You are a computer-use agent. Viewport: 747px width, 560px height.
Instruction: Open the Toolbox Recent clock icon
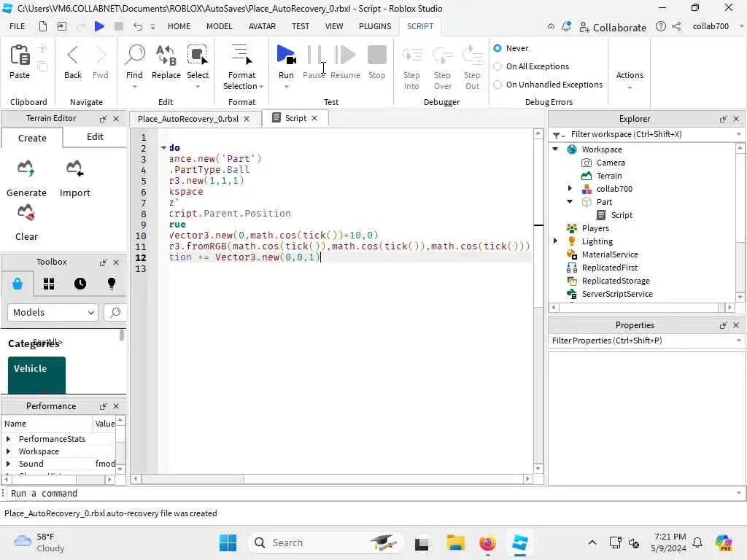point(80,284)
